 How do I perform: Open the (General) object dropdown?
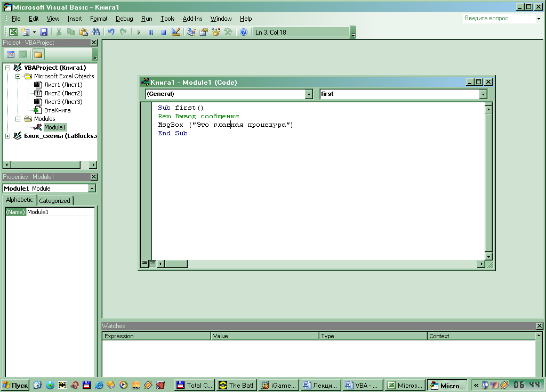[x=309, y=94]
